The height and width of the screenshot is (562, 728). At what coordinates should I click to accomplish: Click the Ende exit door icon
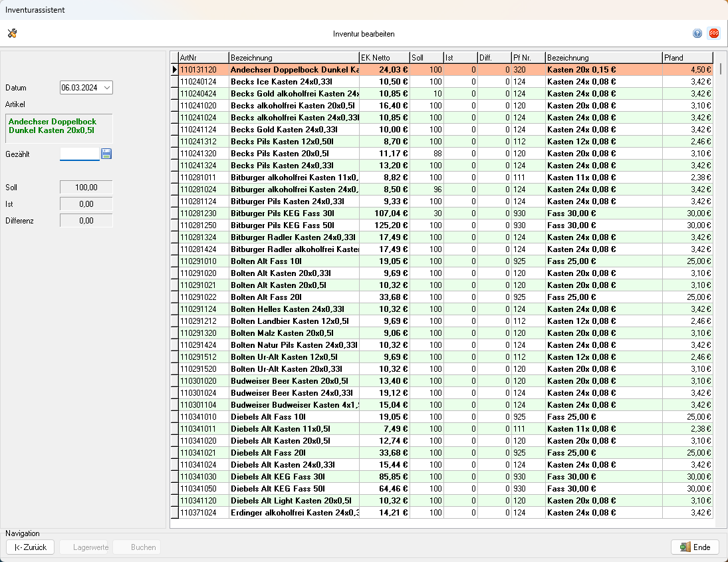[685, 547]
